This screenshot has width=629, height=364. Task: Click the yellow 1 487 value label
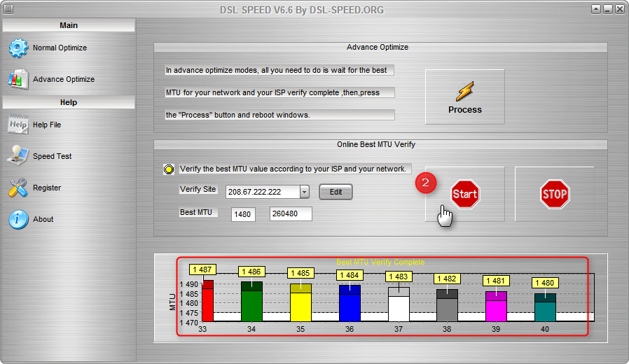click(x=203, y=269)
